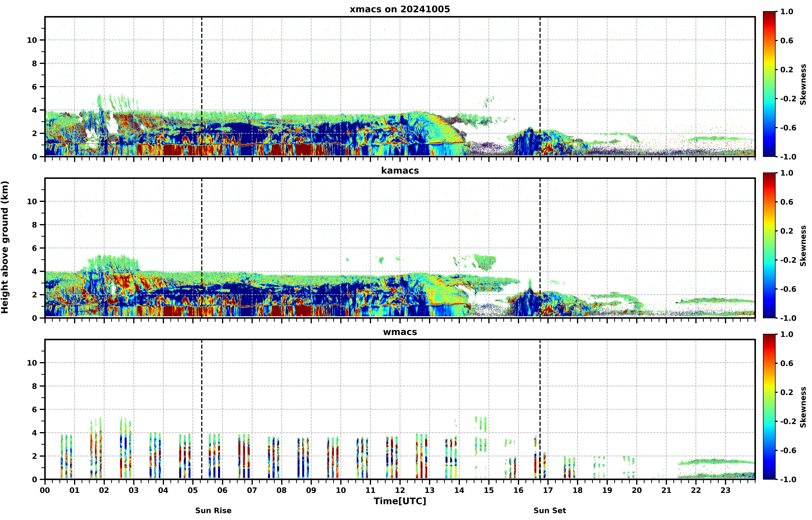The height and width of the screenshot is (520, 812).
Task: Click the 'Time[UTC]' axis label
Action: (x=400, y=501)
